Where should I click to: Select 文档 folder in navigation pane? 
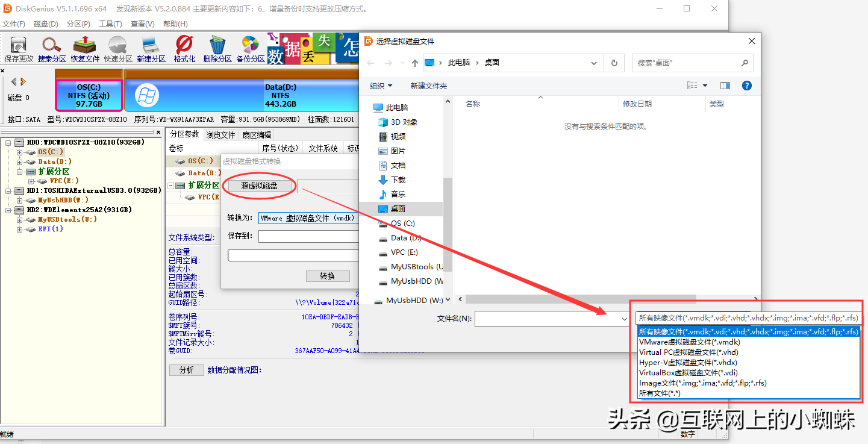tap(392, 165)
